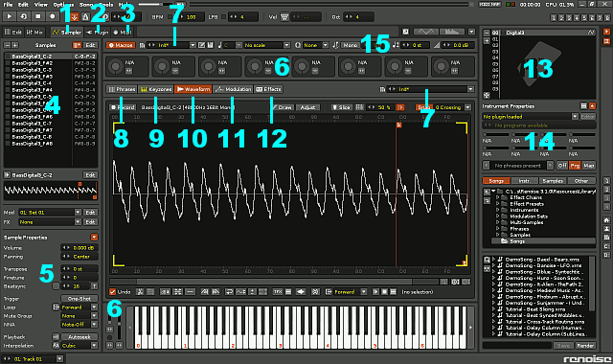Toggle the Mono voice button
This screenshot has height=364, width=613.
click(x=351, y=45)
